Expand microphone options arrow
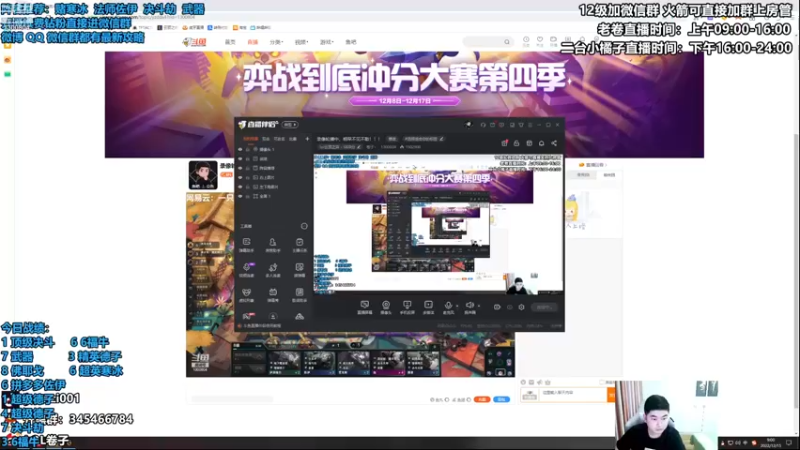 [457, 306]
